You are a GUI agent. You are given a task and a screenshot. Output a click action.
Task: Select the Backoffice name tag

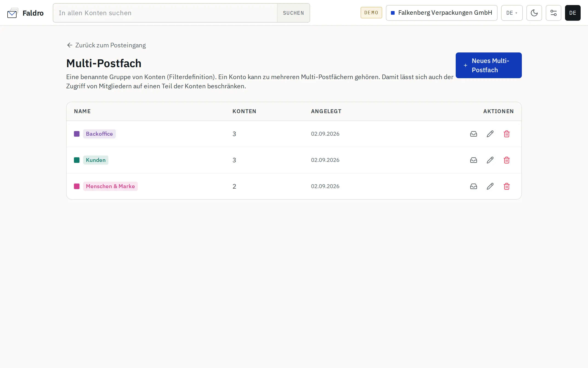click(99, 134)
